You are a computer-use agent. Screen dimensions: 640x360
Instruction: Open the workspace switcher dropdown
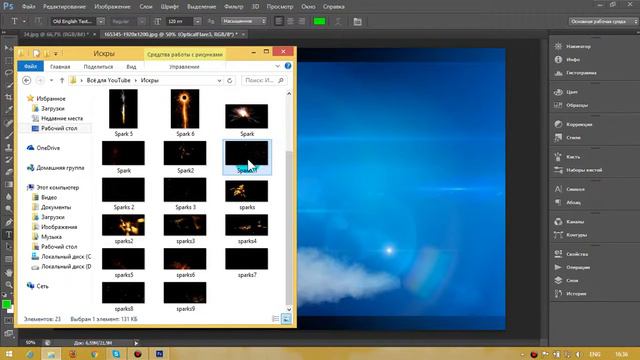click(x=603, y=21)
